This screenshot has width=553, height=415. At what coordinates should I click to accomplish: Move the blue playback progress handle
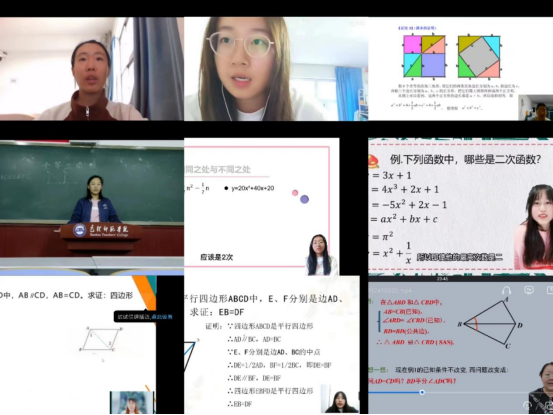422,392
